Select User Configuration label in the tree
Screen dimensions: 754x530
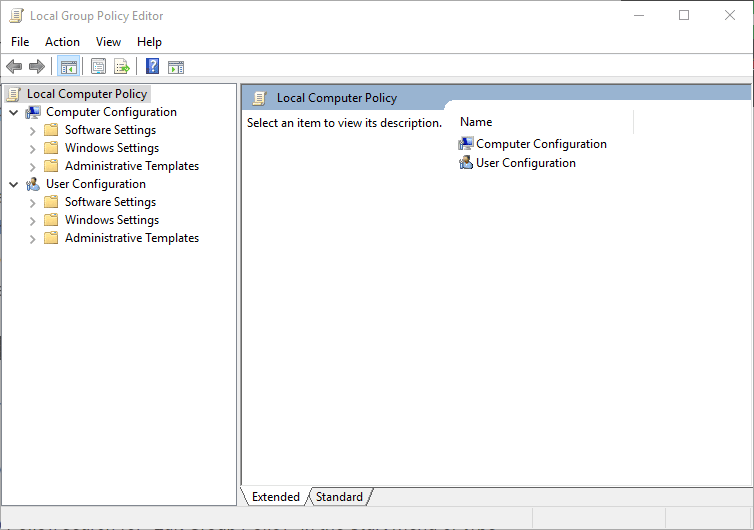tap(96, 184)
